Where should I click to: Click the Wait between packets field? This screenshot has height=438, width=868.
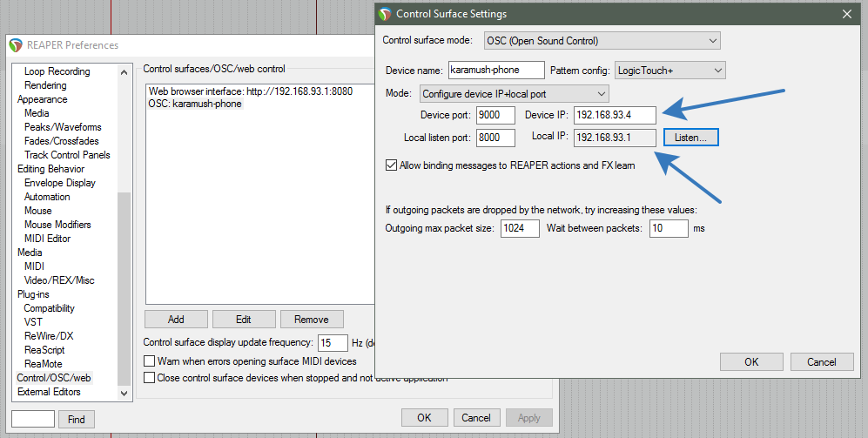coord(670,228)
